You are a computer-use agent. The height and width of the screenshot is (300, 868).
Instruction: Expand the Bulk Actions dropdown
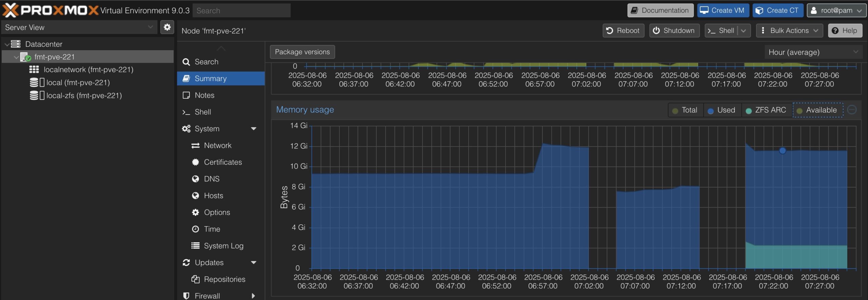point(789,31)
